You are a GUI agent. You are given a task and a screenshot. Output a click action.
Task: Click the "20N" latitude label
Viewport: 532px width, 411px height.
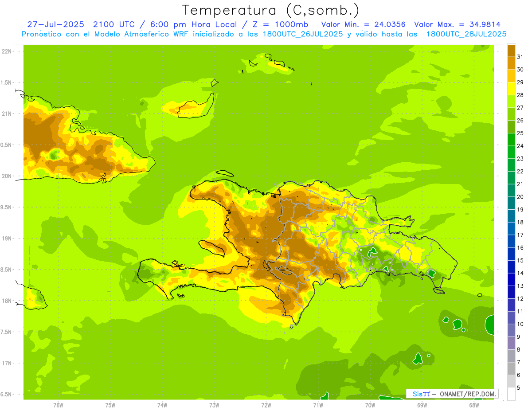pos(6,176)
